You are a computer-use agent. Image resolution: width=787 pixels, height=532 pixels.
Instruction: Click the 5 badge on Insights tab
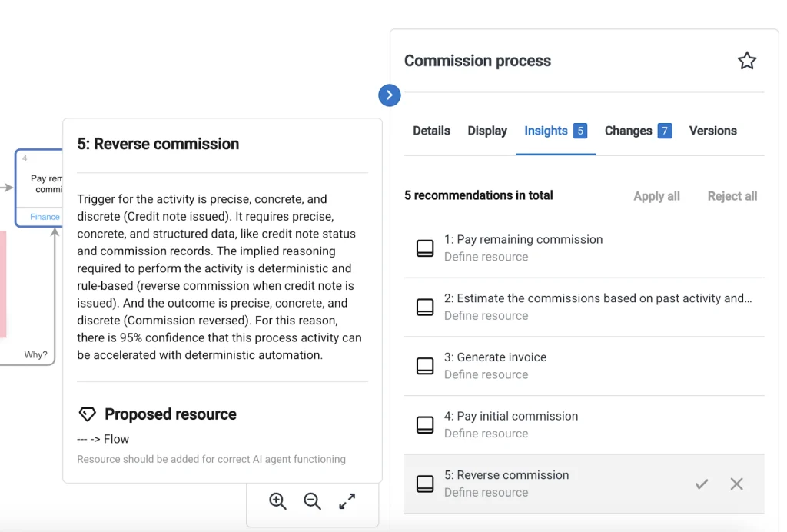(580, 131)
